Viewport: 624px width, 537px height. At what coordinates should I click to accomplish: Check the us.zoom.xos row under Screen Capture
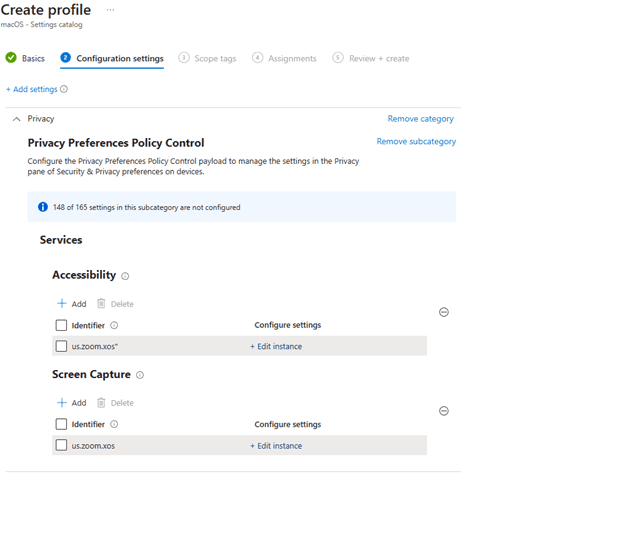point(61,445)
